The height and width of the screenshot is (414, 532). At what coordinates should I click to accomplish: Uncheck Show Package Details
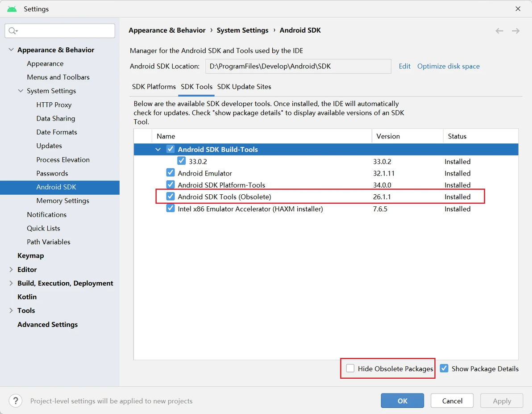pyautogui.click(x=444, y=368)
